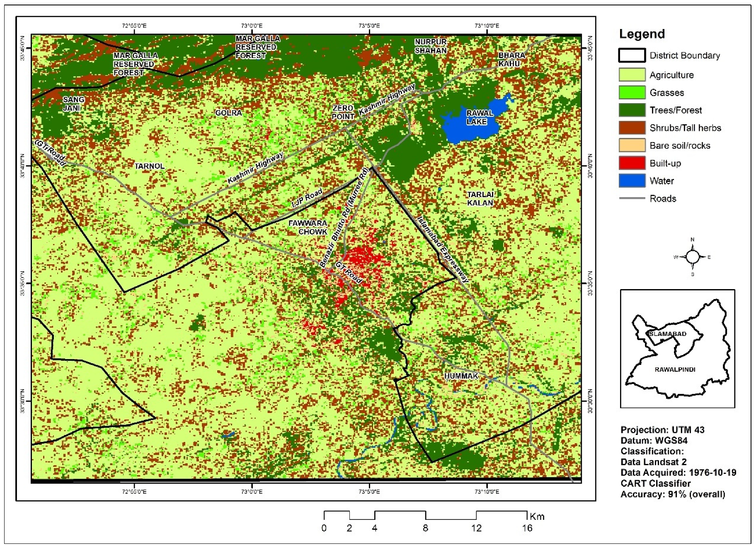756x548 pixels.
Task: Click the Legend heading text
Action: pyautogui.click(x=642, y=34)
